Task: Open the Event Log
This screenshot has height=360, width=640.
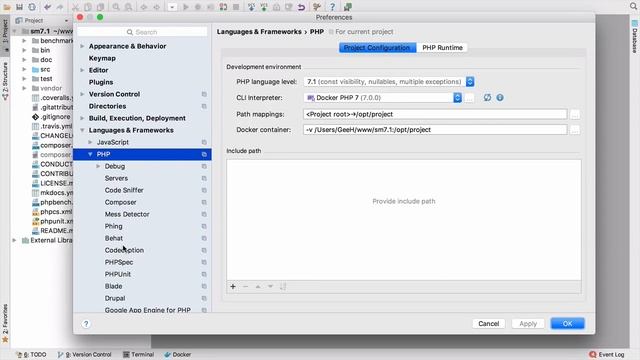Action: [607, 354]
